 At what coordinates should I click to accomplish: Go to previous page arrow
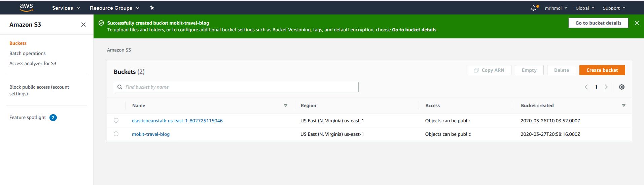pyautogui.click(x=586, y=87)
